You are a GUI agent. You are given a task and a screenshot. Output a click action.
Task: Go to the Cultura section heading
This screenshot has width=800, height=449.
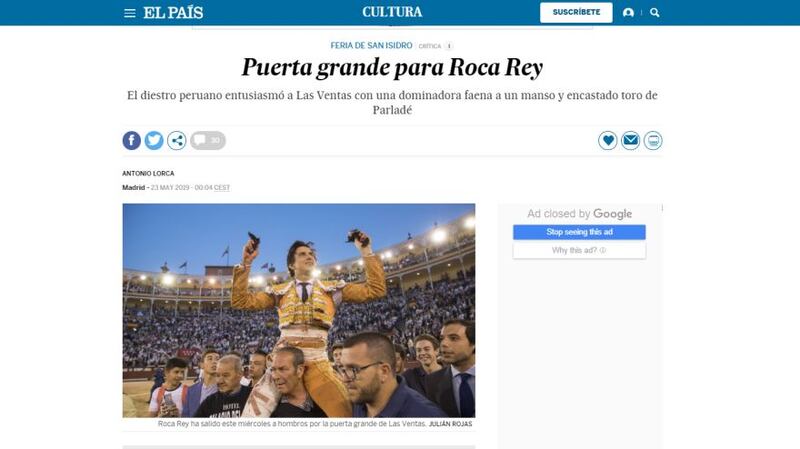[392, 12]
